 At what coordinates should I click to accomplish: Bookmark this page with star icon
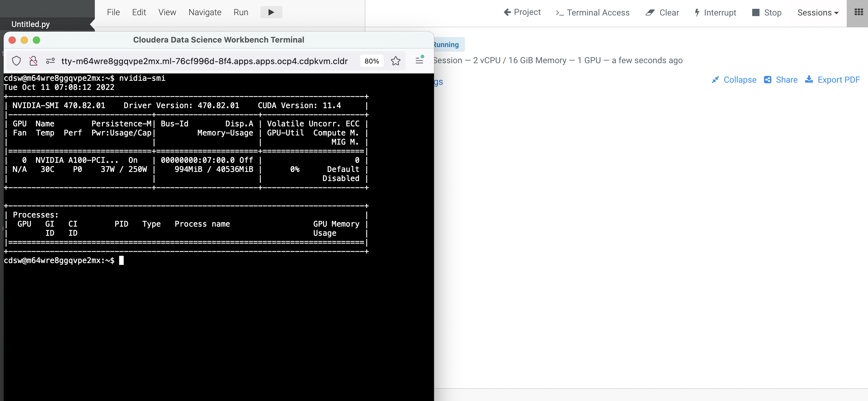pyautogui.click(x=396, y=61)
